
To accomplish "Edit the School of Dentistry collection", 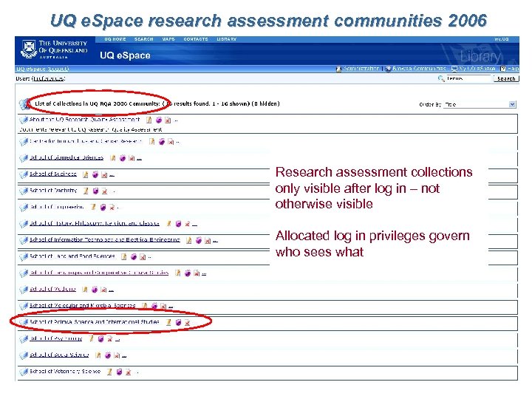I will (86, 191).
